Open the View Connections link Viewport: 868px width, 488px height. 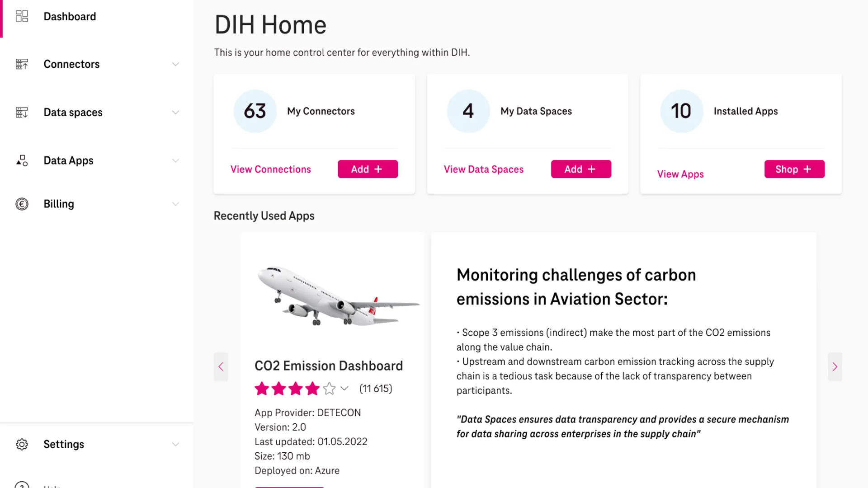271,169
